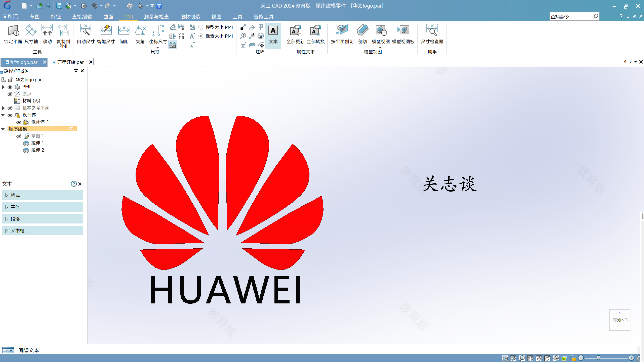Toggle the 顺序建模 checkbox marker
This screenshot has height=362, width=644.
coord(72,129)
